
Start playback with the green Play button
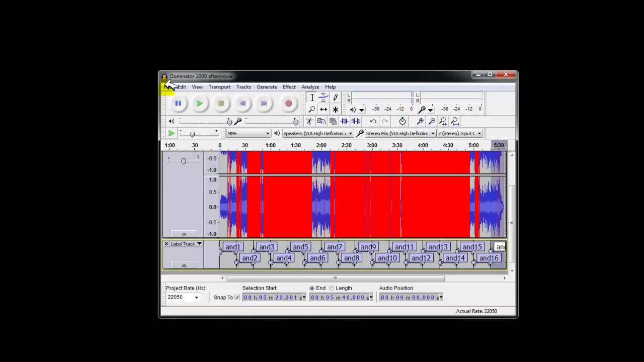(x=199, y=103)
